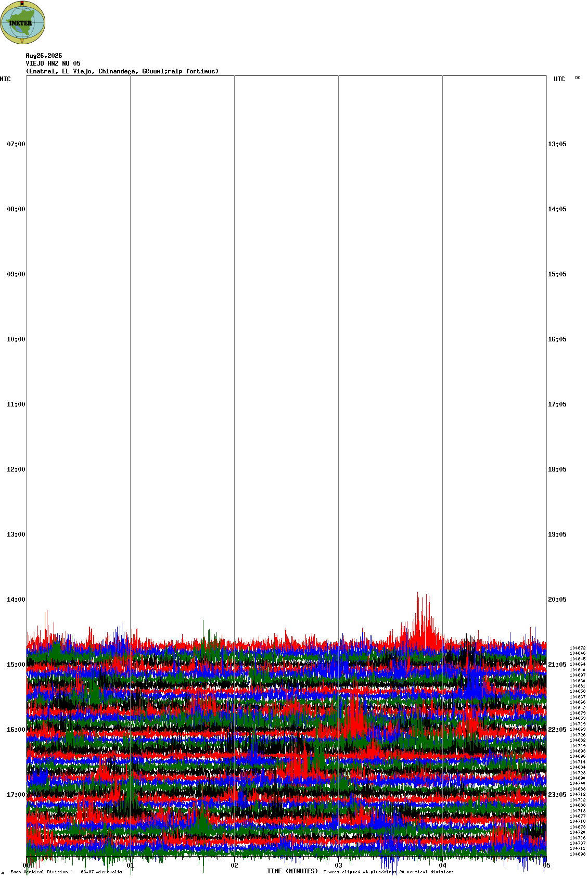Viewport: 588px width, 879px height.
Task: Click the 13:05 UTC time label
Action: (557, 144)
